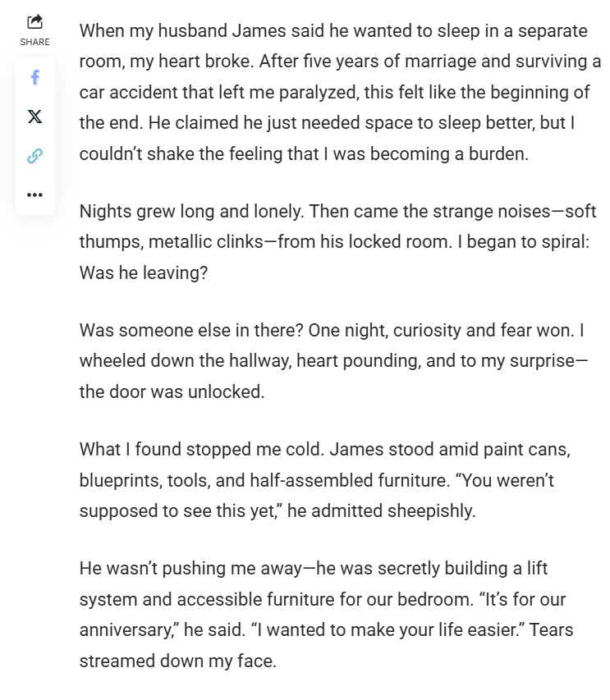Click the word "anniversary" in the last paragraph
This screenshot has width=610, height=700.
coord(129,629)
